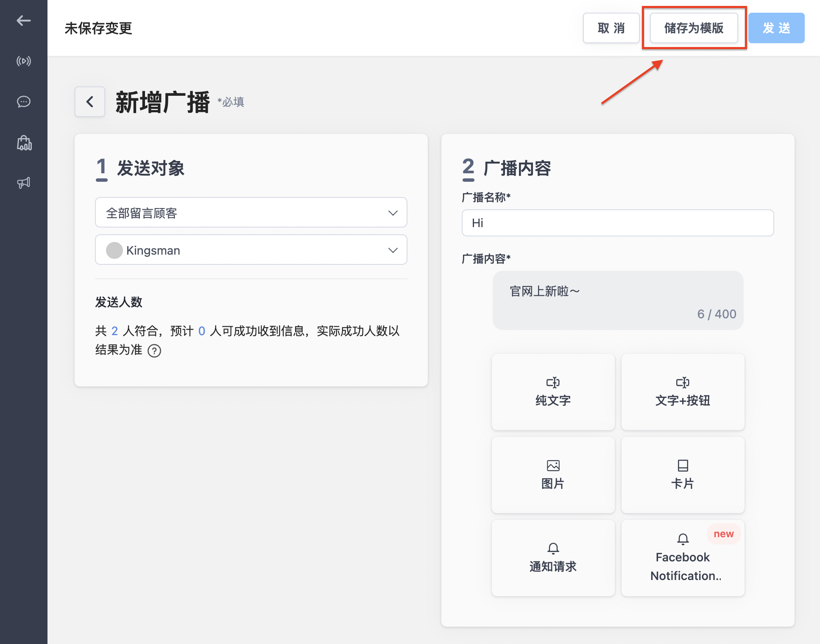Click the 广播名称 input containing Hi

(x=617, y=223)
